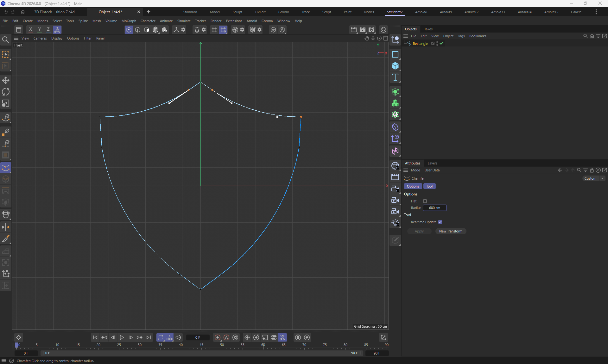Toggle X axis lock icon
The width and height of the screenshot is (608, 364).
[x=30, y=30]
